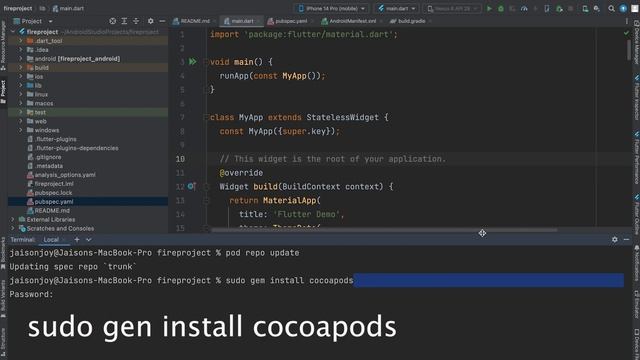Select the Local terminal tab
Viewport: 640px width, 360px height.
pyautogui.click(x=51, y=240)
